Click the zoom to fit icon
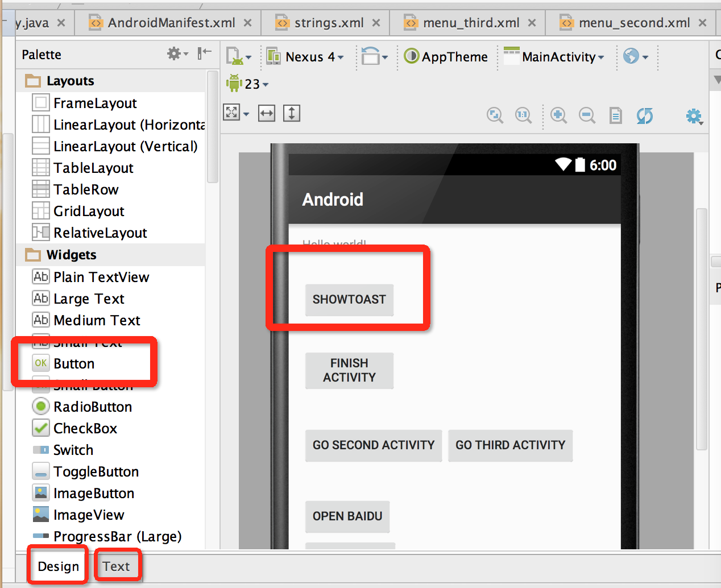Viewport: 721px width, 588px height. pos(495,115)
